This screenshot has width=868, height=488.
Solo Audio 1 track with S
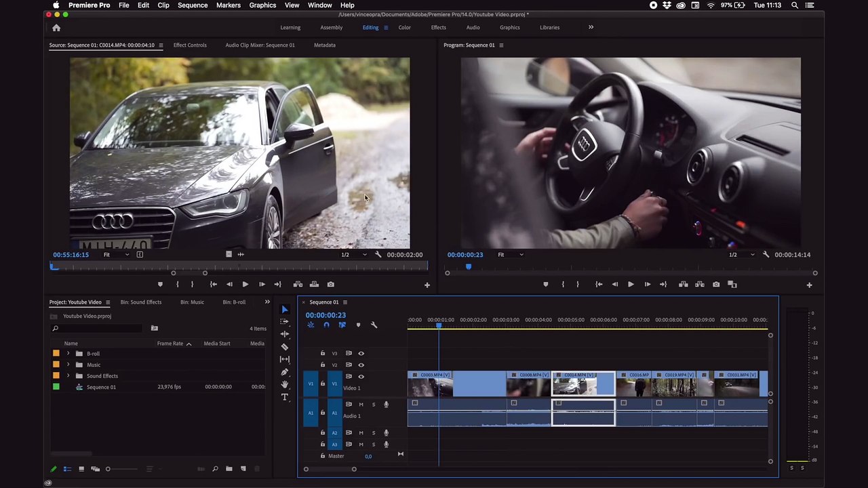point(373,405)
